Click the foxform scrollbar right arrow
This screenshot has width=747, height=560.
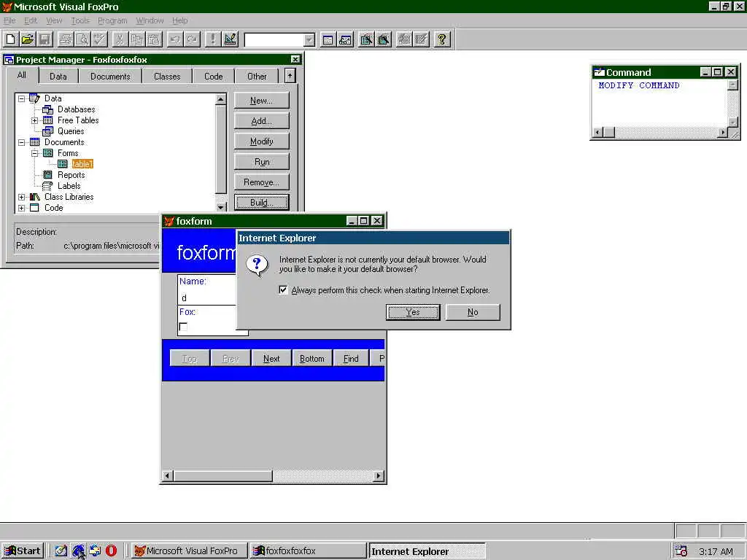point(379,475)
